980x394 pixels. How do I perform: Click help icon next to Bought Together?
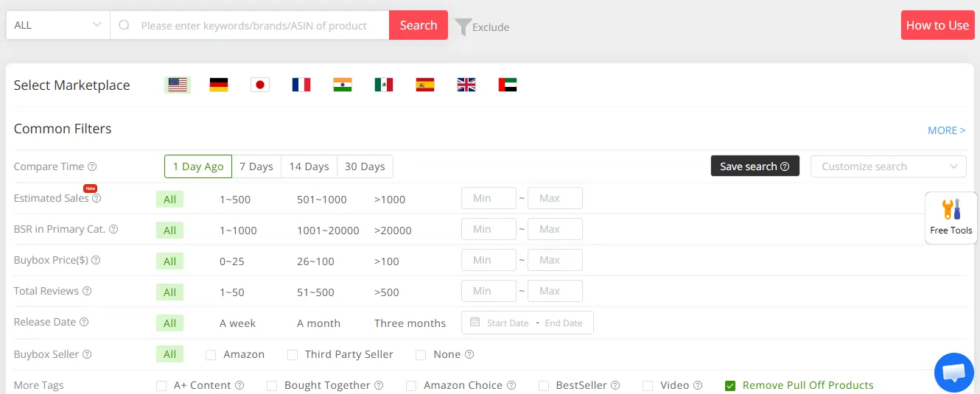(379, 385)
